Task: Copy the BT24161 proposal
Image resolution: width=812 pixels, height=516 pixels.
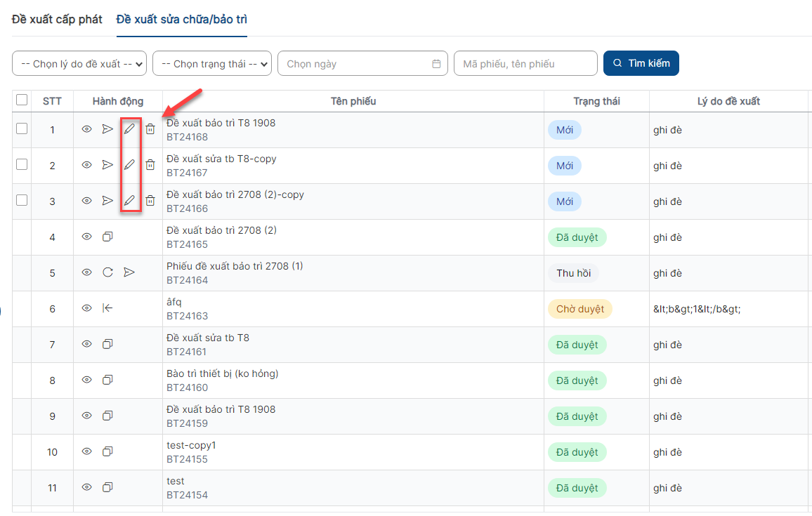Action: click(x=107, y=344)
